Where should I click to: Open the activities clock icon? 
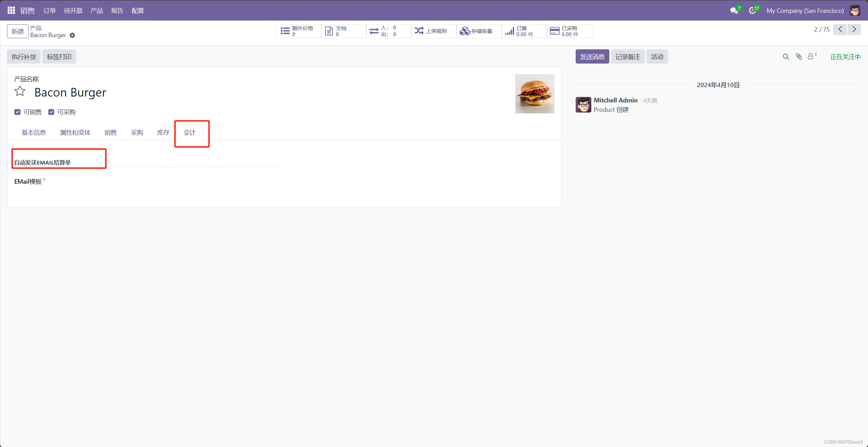[752, 11]
